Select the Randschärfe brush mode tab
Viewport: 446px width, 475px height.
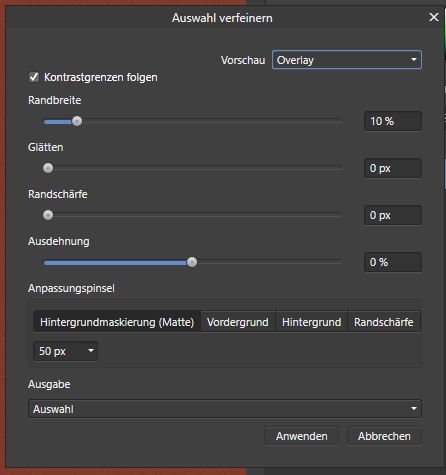384,322
